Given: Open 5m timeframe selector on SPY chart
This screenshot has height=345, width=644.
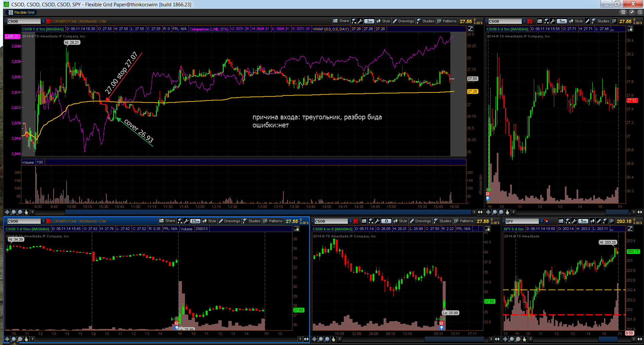Looking at the screenshot, I should pyautogui.click(x=583, y=221).
